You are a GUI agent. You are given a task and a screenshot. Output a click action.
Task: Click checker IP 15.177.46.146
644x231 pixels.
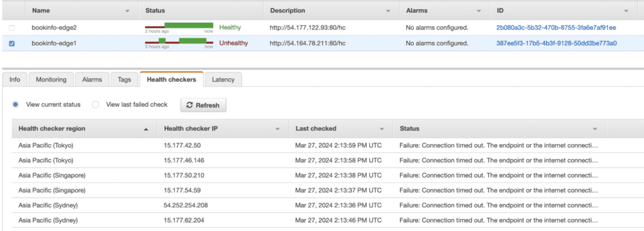click(184, 161)
